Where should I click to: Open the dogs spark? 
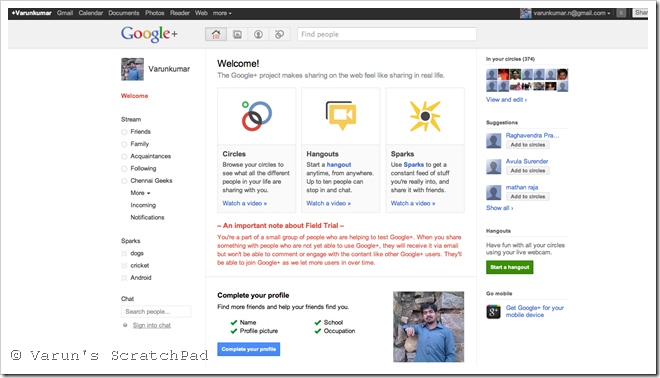[x=137, y=253]
